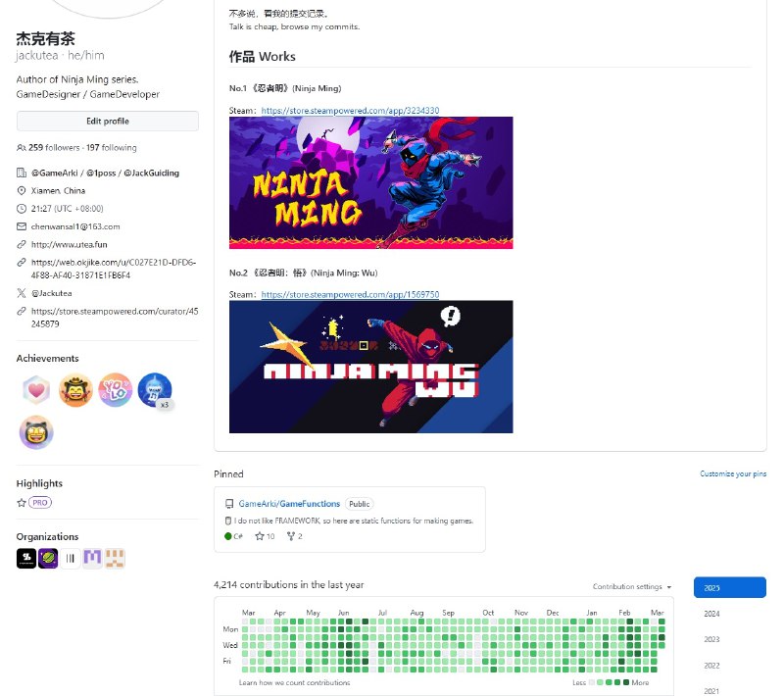
Task: Select the 2025 contribution year
Action: pos(729,587)
